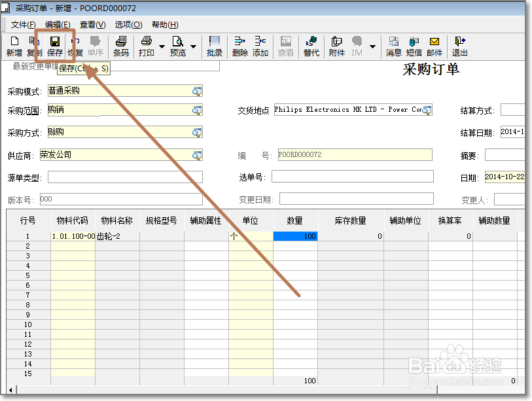Viewport: 532px width, 401px height.
Task: Exit form with 退出 icon
Action: (x=460, y=46)
